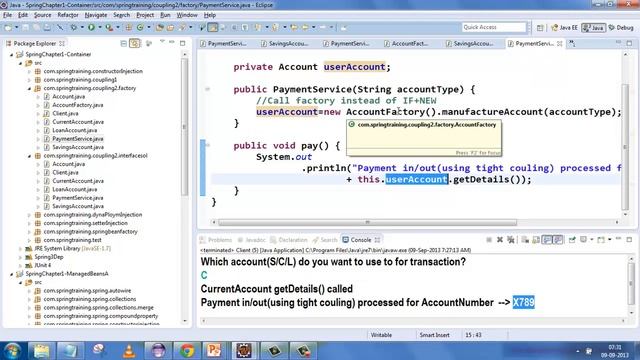Screen dimensions: 640x360
Task: Toggle Scroll Lock in console toolbar
Action: click(x=536, y=240)
